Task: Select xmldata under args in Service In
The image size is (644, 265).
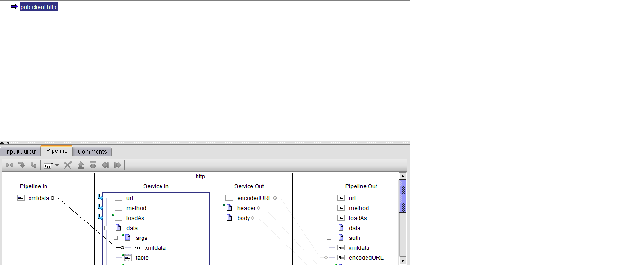Action: 155,248
